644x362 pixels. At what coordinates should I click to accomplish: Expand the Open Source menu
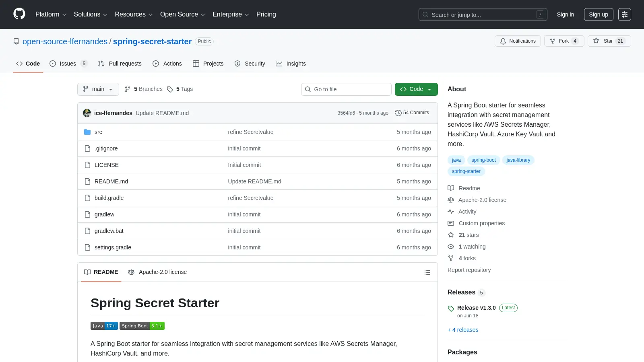tap(183, 14)
